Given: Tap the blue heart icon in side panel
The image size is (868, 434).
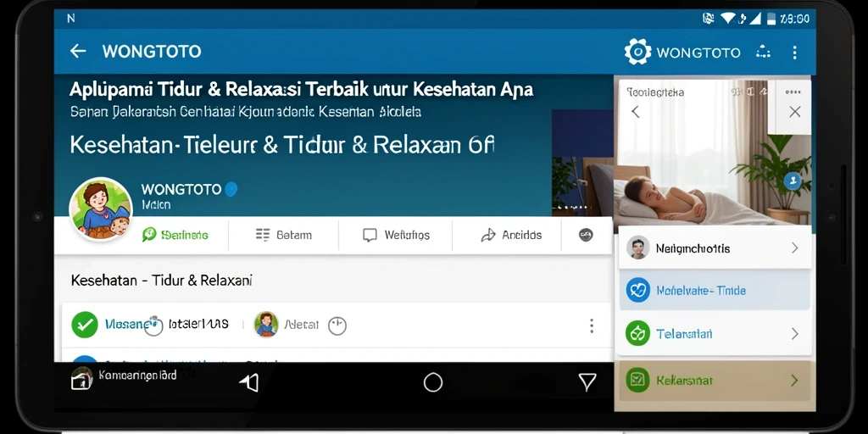Looking at the screenshot, I should (x=637, y=290).
